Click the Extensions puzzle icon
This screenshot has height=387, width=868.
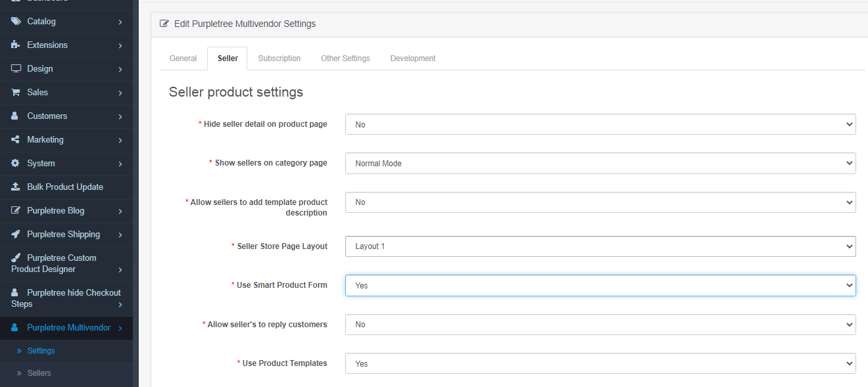pos(16,45)
